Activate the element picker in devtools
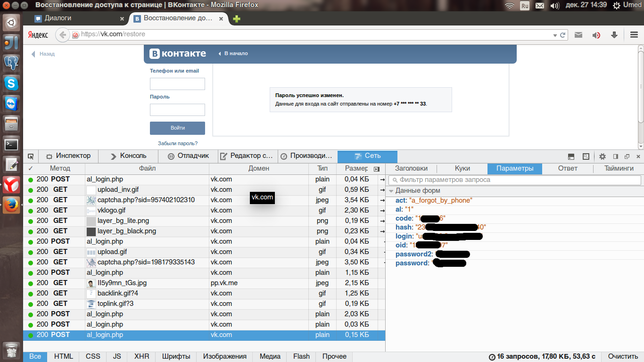644x362 pixels. 31,156
